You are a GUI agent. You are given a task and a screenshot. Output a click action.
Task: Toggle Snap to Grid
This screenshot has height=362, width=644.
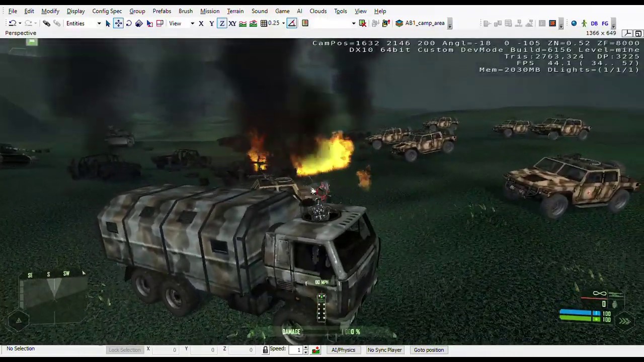264,23
